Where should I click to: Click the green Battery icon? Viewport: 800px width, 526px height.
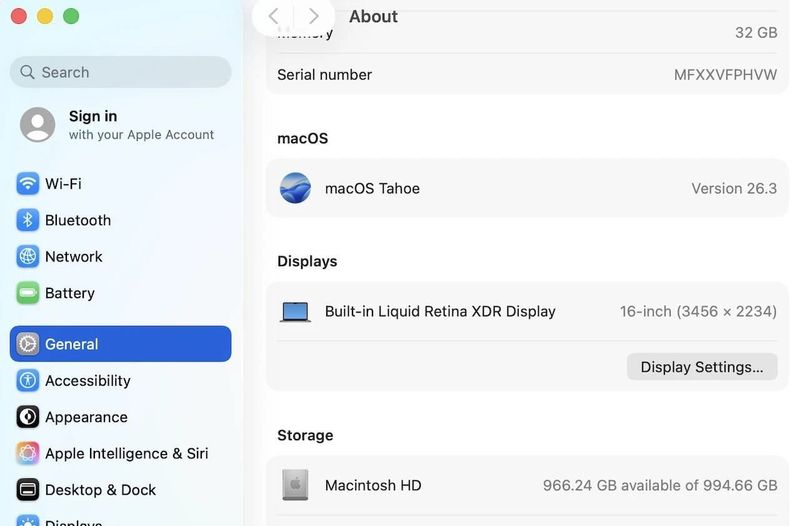(28, 293)
